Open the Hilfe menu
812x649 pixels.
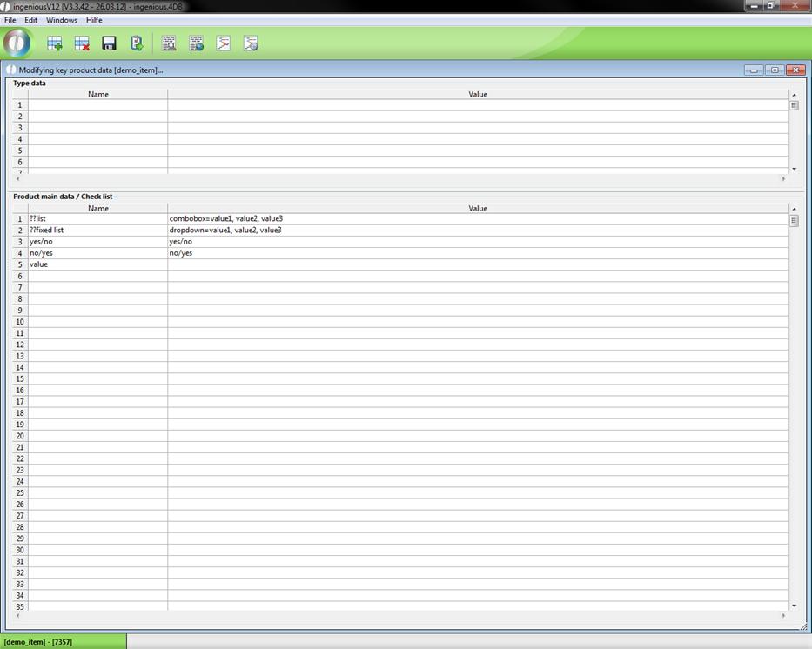(x=94, y=20)
